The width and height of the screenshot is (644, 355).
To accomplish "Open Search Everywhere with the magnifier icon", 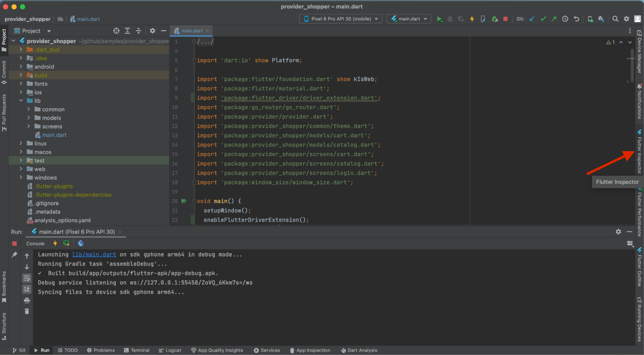I will point(615,19).
